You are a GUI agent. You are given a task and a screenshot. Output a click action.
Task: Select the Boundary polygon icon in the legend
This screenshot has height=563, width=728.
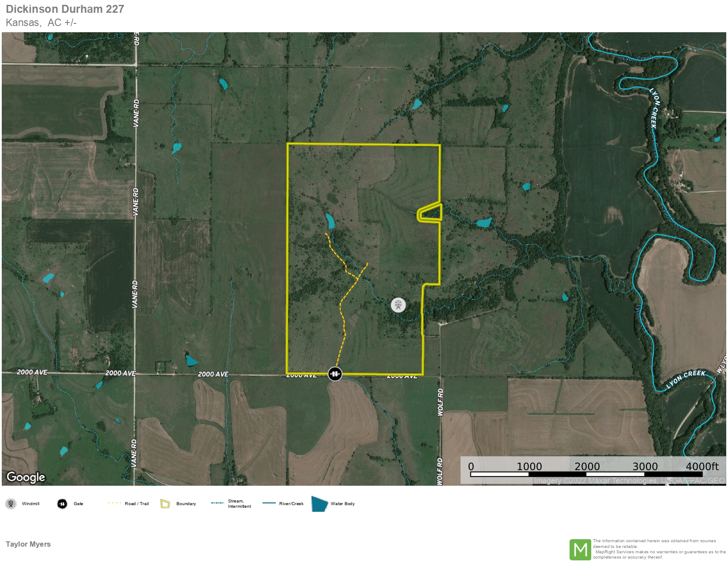pyautogui.click(x=165, y=503)
